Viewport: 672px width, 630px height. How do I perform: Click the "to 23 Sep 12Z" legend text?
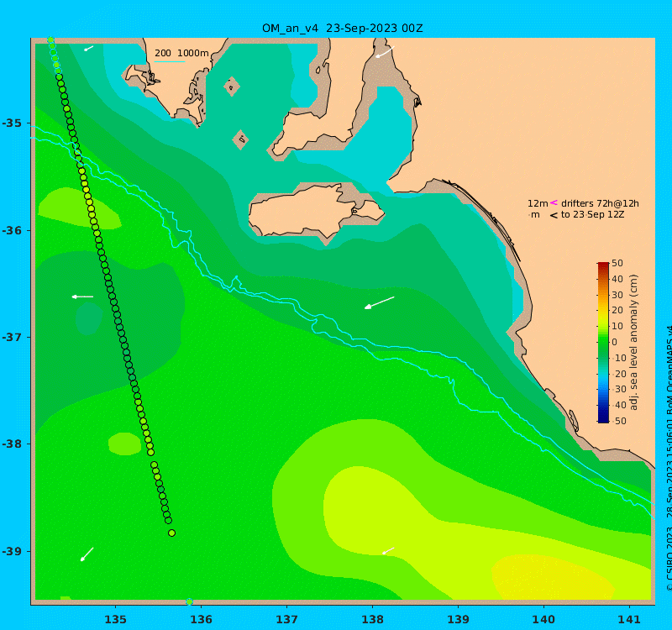[x=593, y=215]
